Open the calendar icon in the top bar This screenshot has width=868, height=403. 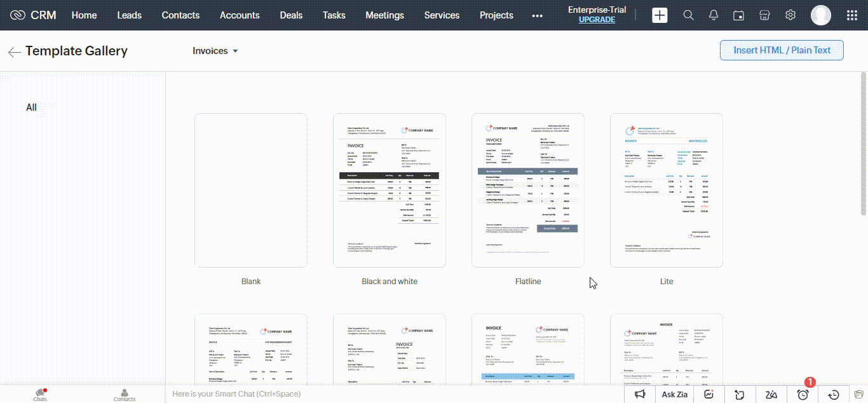pyautogui.click(x=738, y=15)
